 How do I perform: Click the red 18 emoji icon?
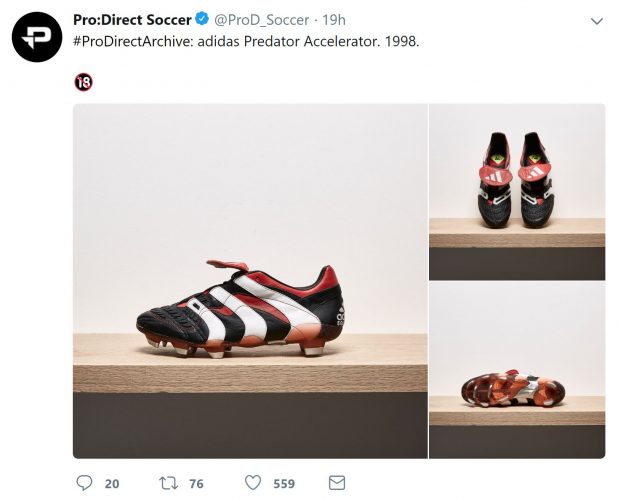(83, 82)
